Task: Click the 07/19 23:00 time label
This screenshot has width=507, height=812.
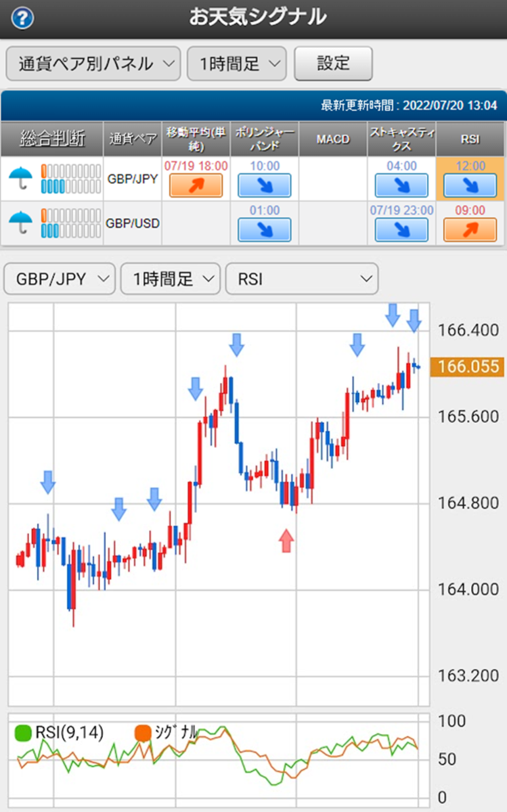Action: click(401, 210)
